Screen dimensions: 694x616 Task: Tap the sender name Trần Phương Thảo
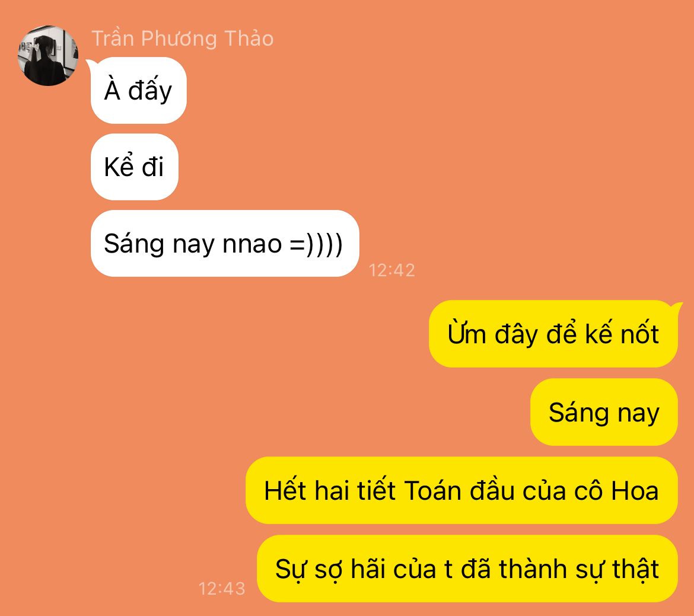(x=182, y=39)
